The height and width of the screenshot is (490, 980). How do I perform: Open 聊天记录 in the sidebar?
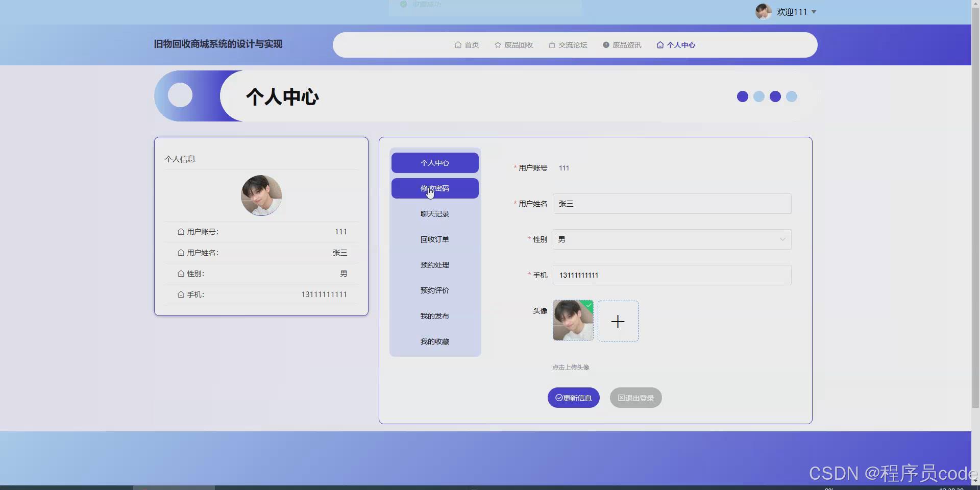pyautogui.click(x=435, y=214)
